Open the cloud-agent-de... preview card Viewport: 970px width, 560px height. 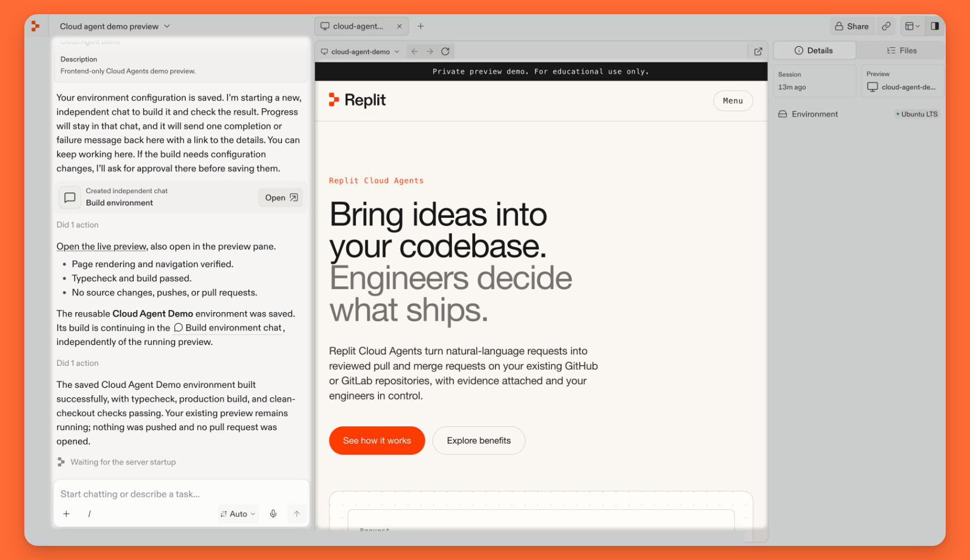point(902,81)
